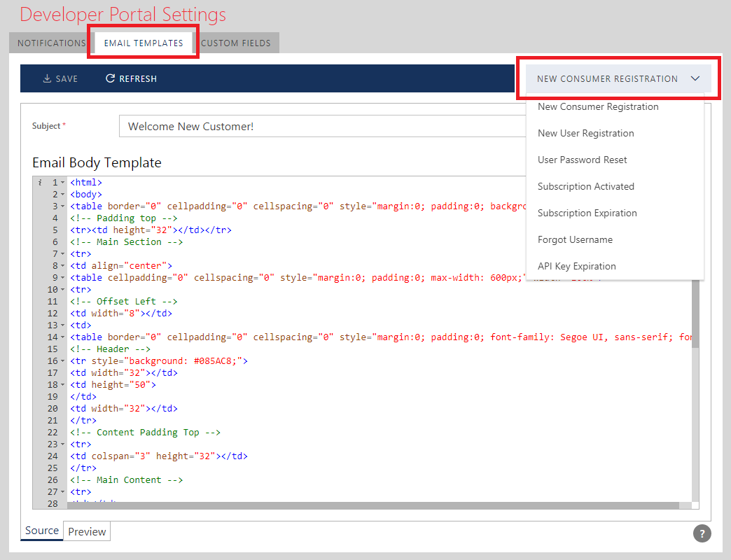Image resolution: width=731 pixels, height=560 pixels.
Task: Switch to the Notifications tab
Action: [51, 43]
